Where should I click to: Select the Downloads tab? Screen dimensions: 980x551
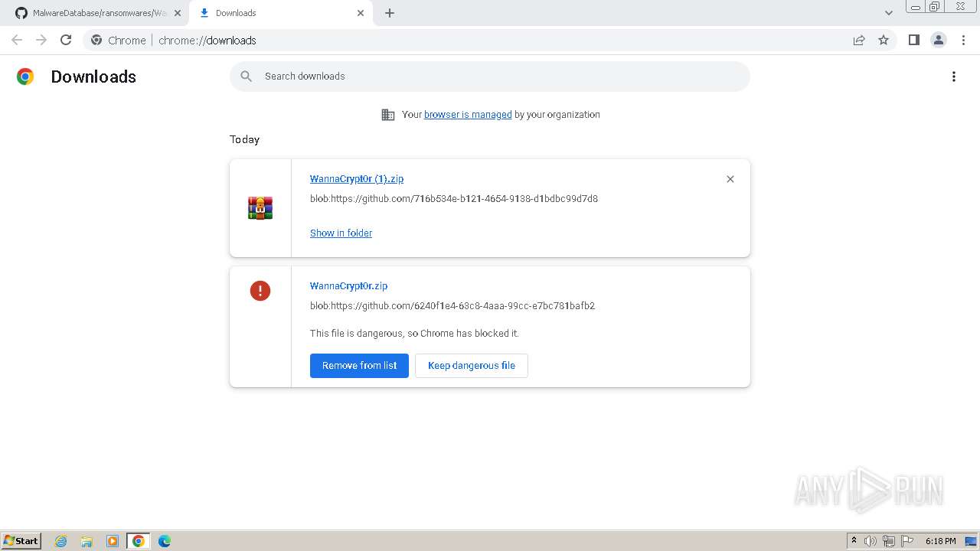point(281,13)
